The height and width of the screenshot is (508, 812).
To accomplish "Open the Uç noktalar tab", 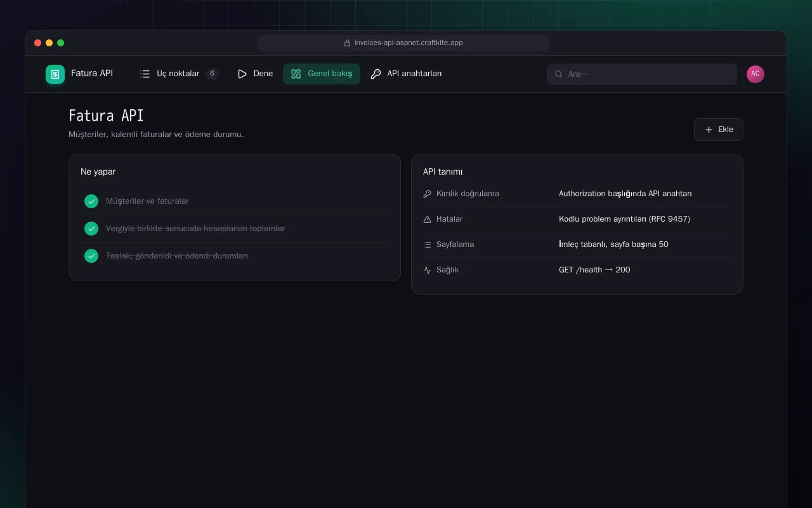I will click(179, 74).
